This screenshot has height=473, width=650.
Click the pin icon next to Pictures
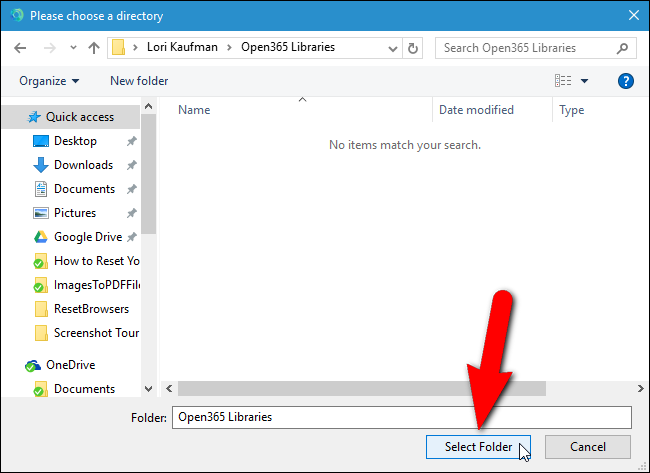pyautogui.click(x=131, y=213)
